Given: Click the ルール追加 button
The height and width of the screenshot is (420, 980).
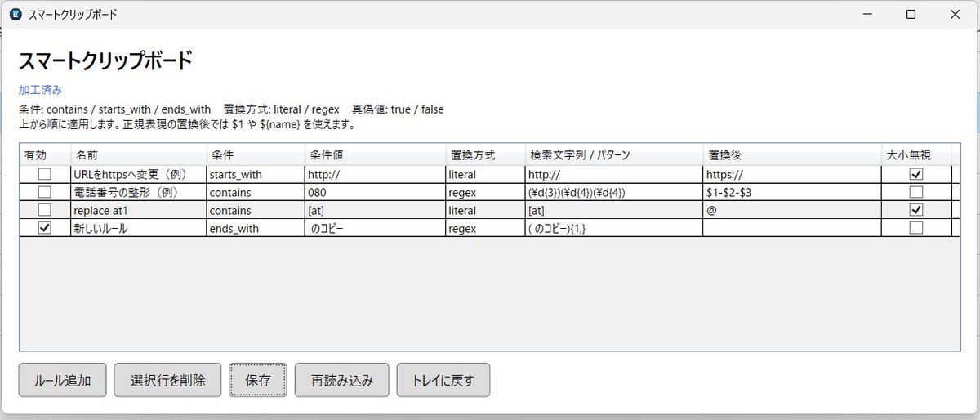Looking at the screenshot, I should coord(62,380).
